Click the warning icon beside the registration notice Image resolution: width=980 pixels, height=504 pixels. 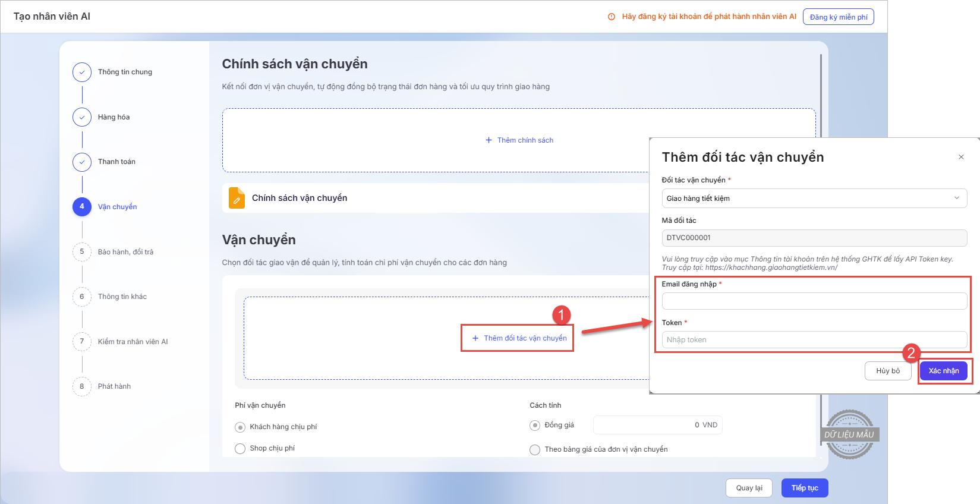[x=612, y=17]
